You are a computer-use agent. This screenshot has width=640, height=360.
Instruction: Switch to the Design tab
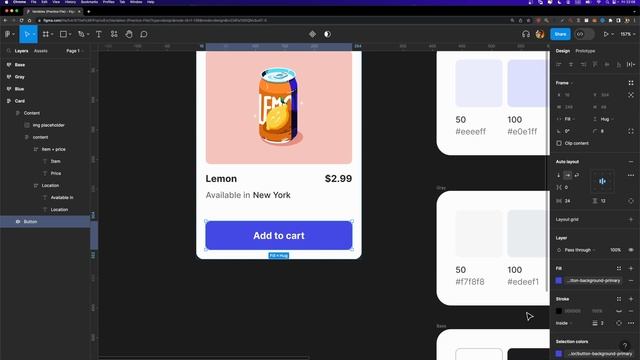pyautogui.click(x=562, y=51)
